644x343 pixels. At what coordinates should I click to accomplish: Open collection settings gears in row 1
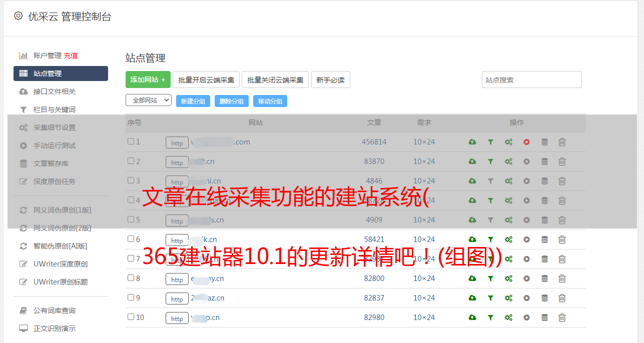click(508, 142)
